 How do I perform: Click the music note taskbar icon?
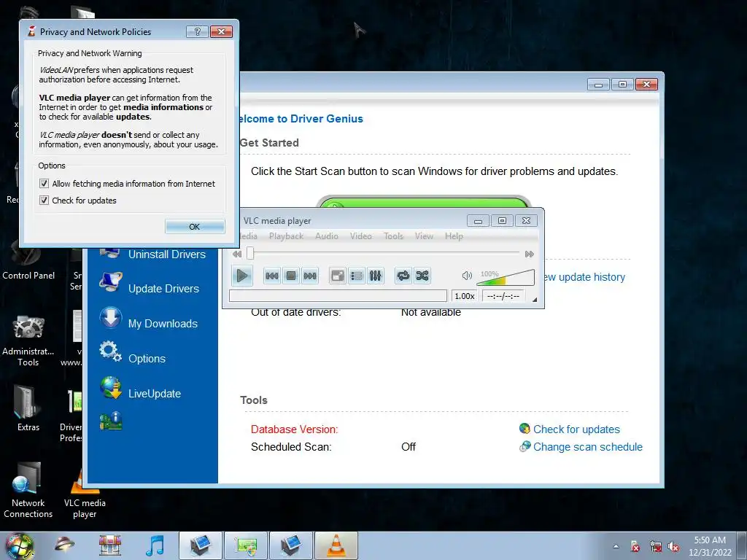155,545
